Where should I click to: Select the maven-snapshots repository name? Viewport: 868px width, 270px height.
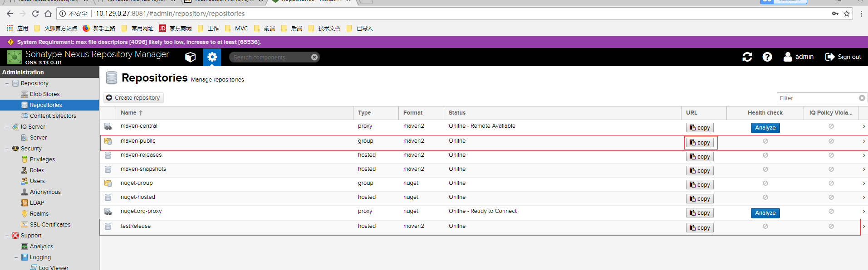143,169
